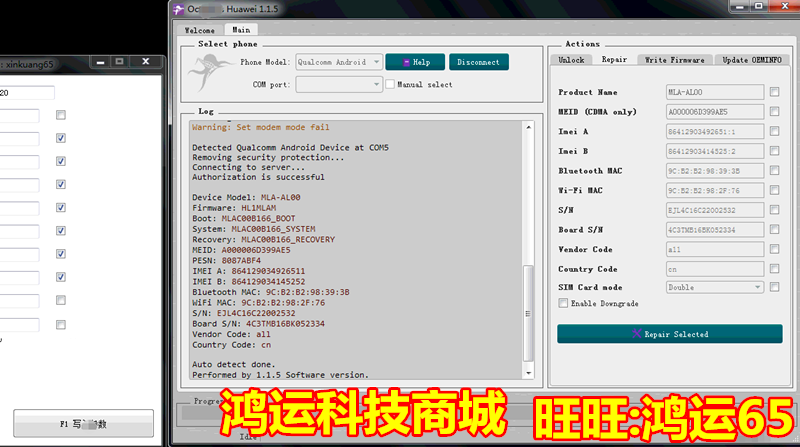The height and width of the screenshot is (447, 800).
Task: Tick the MEID (CDMA only) checkbox
Action: [774, 111]
